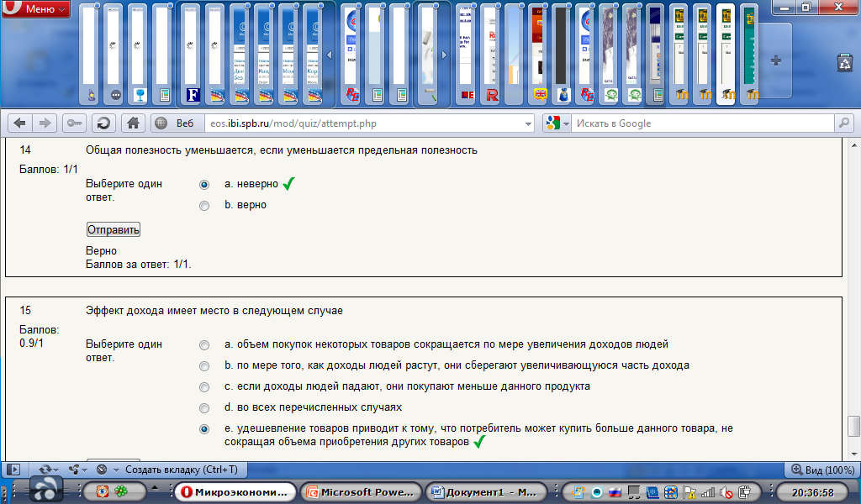Image resolution: width=861 pixels, height=504 pixels.
Task: Open the Moodle tab with teal green thumbnail
Action: click(750, 54)
